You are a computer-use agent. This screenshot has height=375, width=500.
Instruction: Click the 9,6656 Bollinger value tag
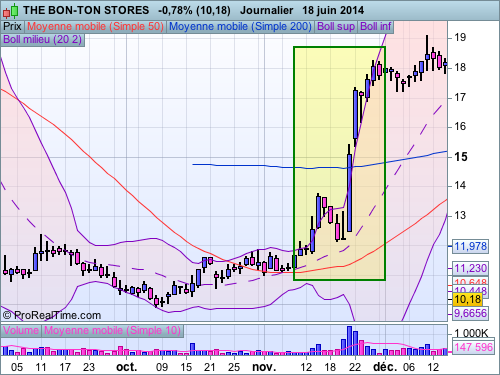point(470,313)
